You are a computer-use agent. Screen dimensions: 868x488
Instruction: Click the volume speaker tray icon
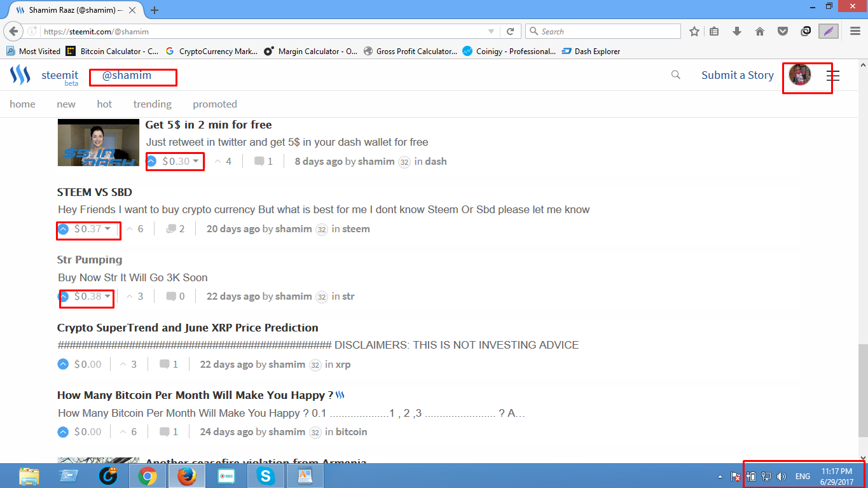coord(782,477)
